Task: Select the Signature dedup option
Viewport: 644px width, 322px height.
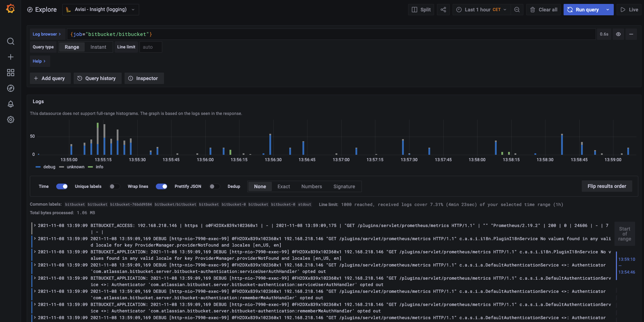Action: point(344,186)
